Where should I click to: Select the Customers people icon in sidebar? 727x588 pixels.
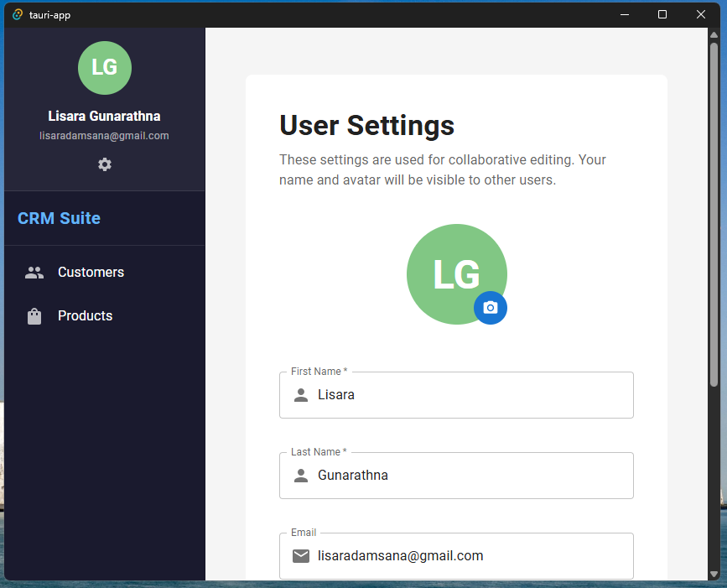pos(34,272)
